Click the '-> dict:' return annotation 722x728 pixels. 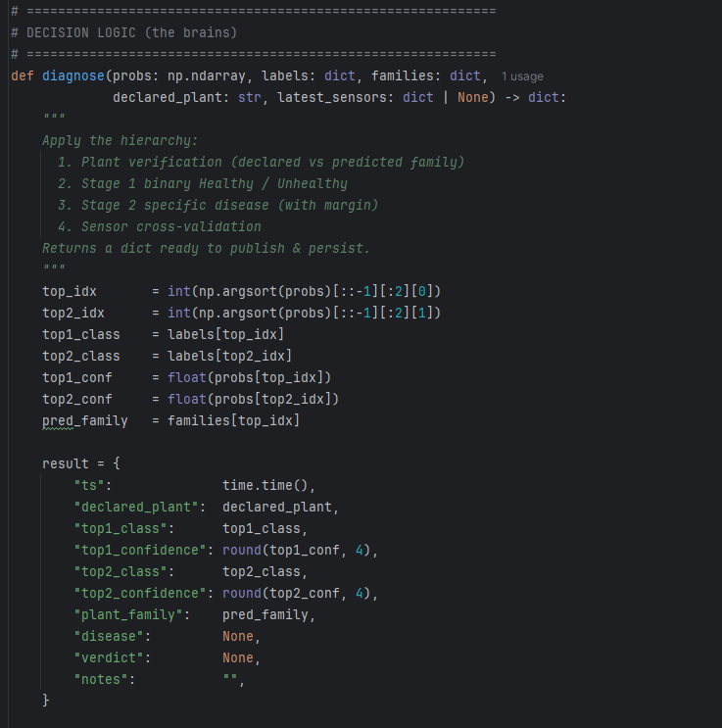pyautogui.click(x=535, y=97)
